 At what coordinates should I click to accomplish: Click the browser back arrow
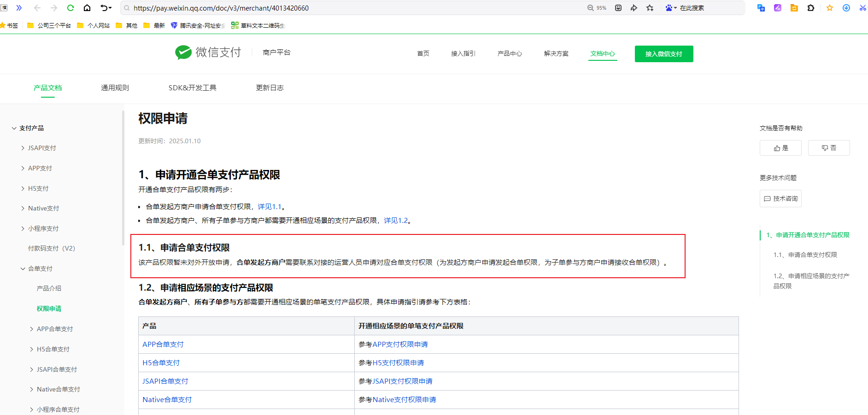click(x=37, y=8)
